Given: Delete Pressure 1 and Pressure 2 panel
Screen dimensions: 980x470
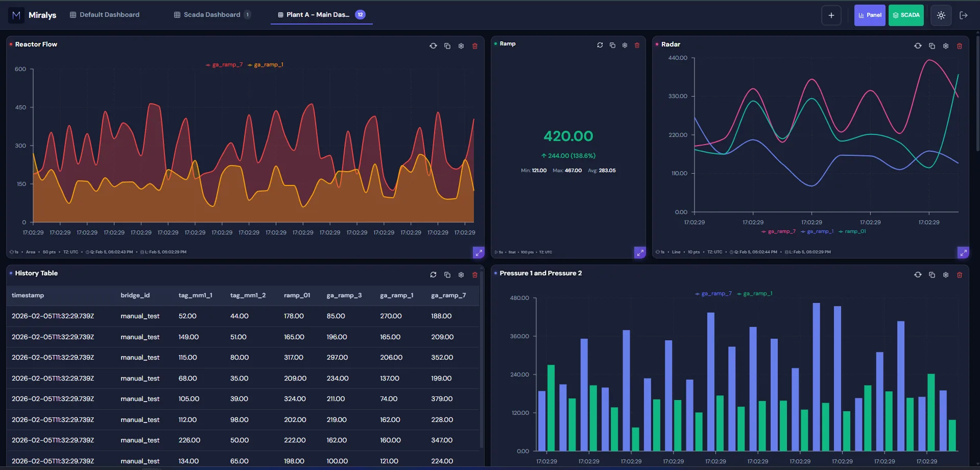Looking at the screenshot, I should tap(960, 275).
